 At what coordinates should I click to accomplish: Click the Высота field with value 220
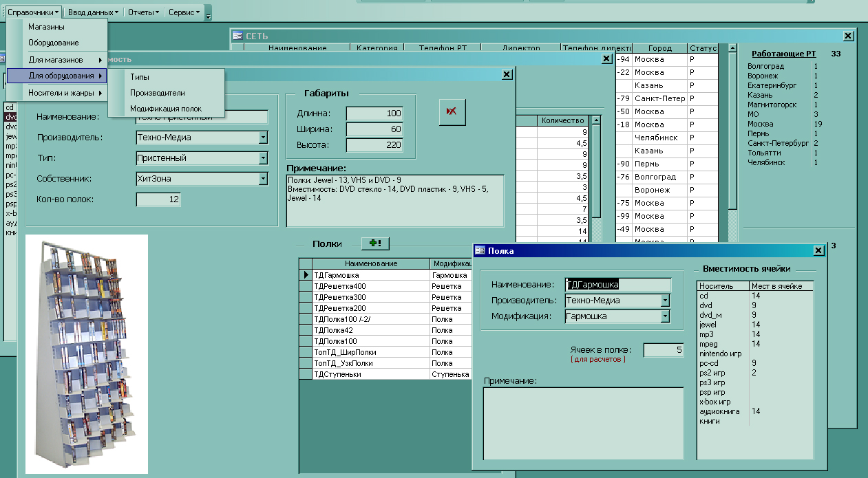coord(374,145)
